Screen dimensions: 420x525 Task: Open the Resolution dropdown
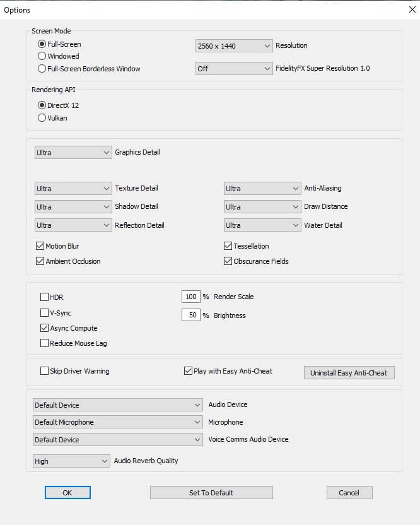234,45
